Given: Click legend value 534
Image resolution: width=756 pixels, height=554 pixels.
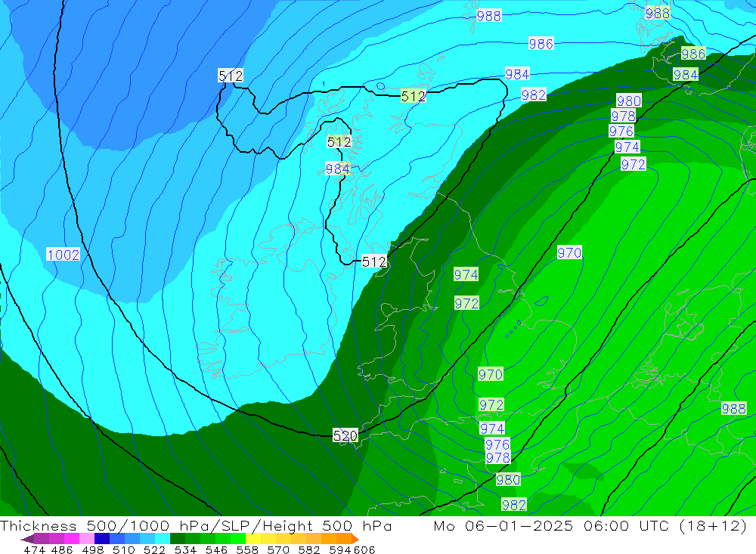Looking at the screenshot, I should 185,549.
